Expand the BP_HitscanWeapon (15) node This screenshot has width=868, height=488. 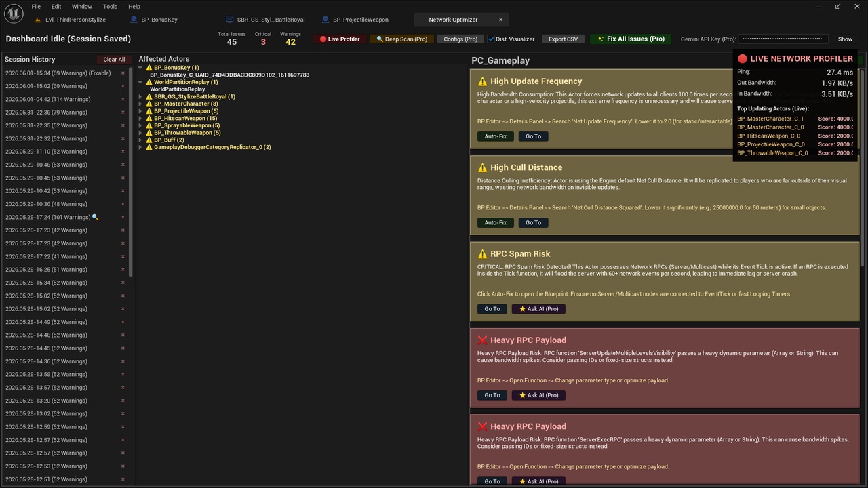140,118
